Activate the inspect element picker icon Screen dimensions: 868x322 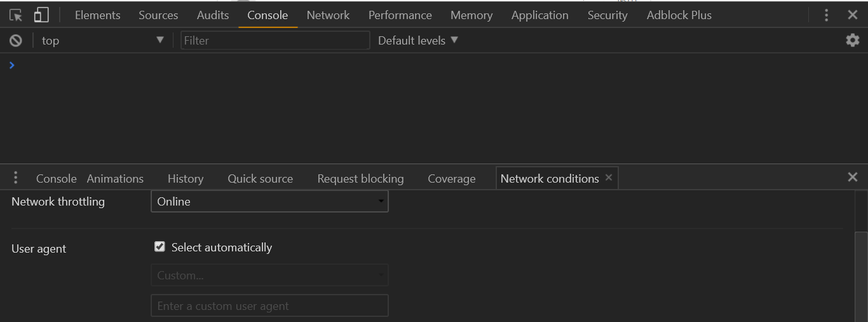16,15
